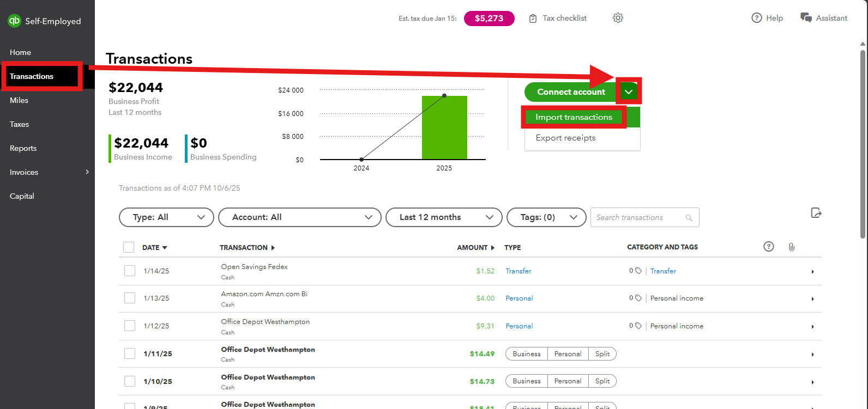The width and height of the screenshot is (868, 409).
Task: Click the search magnifier icon
Action: coord(689,218)
